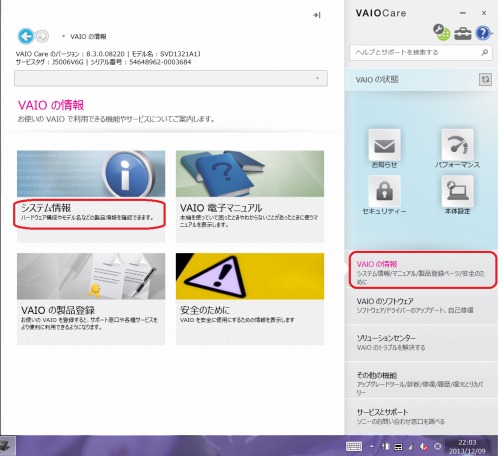Open the お知らせ envelope icon
The width and height of the screenshot is (500, 456).
point(384,145)
